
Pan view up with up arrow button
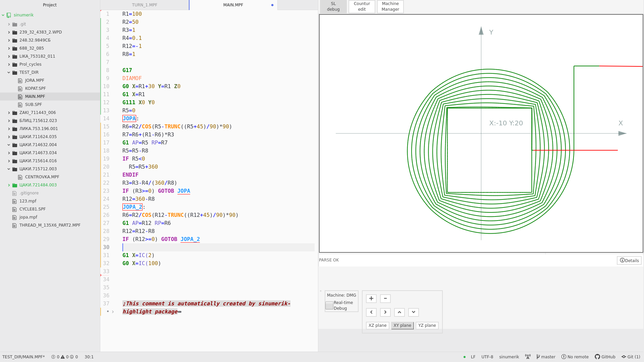[399, 312]
